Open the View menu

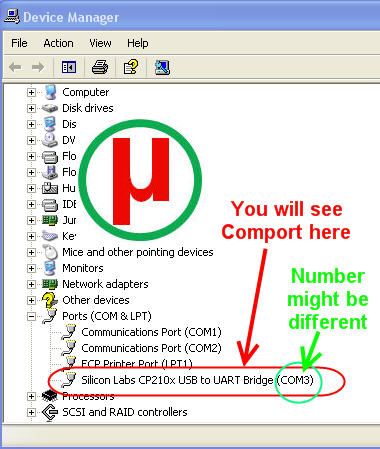click(100, 43)
